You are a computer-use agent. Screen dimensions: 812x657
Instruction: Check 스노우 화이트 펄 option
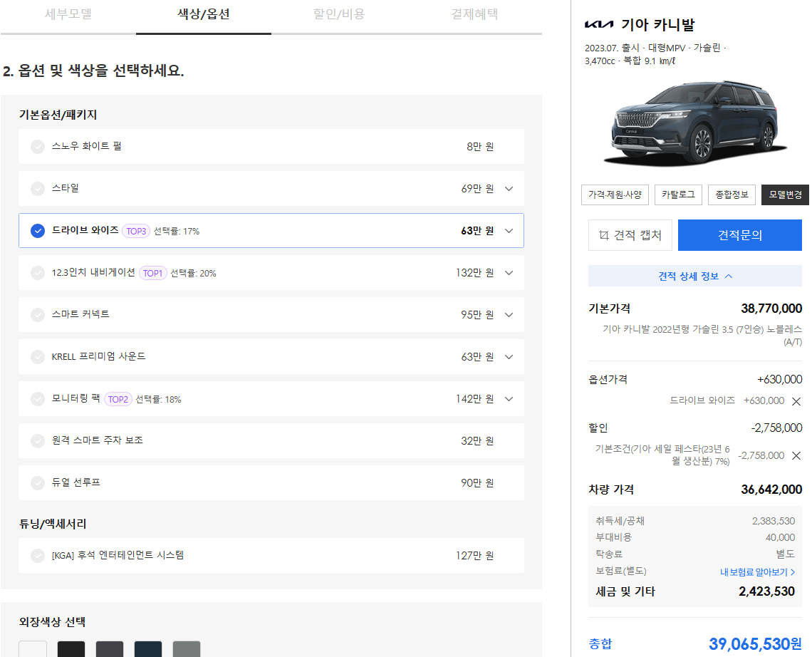[x=37, y=147]
